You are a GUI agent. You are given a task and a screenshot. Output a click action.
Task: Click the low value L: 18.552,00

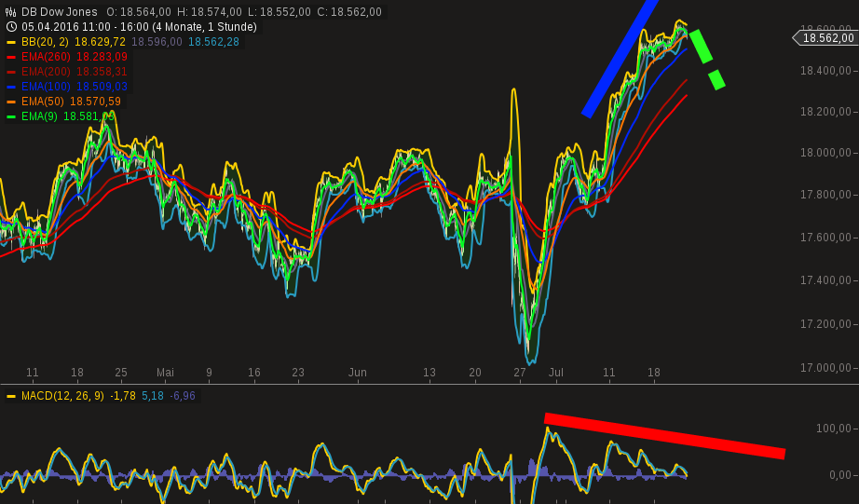[279, 11]
